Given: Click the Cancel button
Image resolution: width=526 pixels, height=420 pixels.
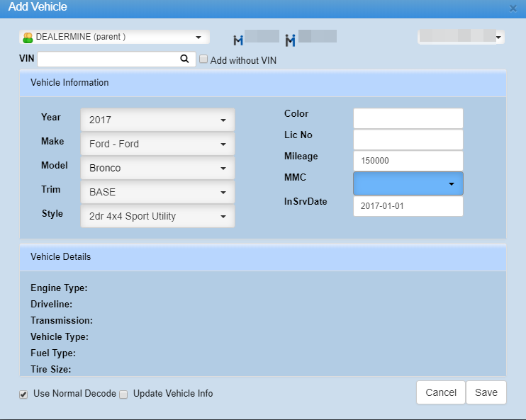Looking at the screenshot, I should (x=441, y=392).
